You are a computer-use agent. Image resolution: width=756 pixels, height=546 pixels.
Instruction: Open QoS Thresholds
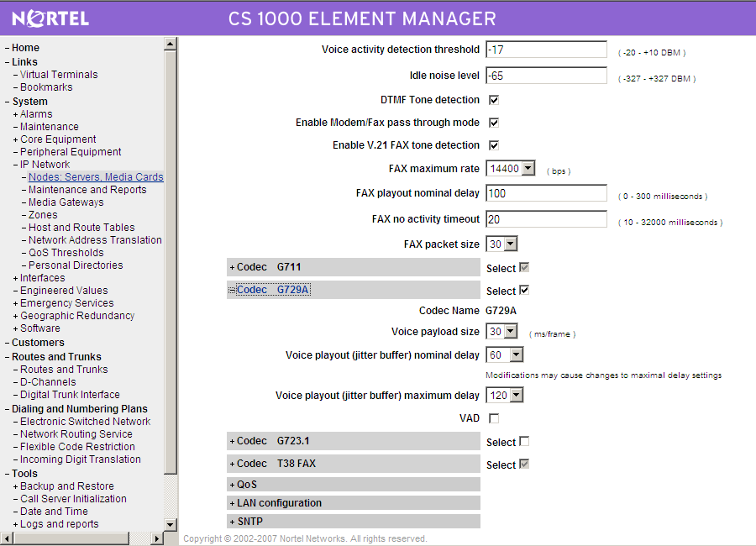(x=66, y=252)
